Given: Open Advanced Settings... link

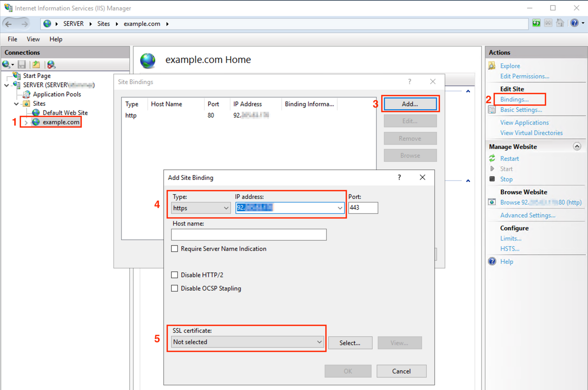Looking at the screenshot, I should tap(528, 215).
